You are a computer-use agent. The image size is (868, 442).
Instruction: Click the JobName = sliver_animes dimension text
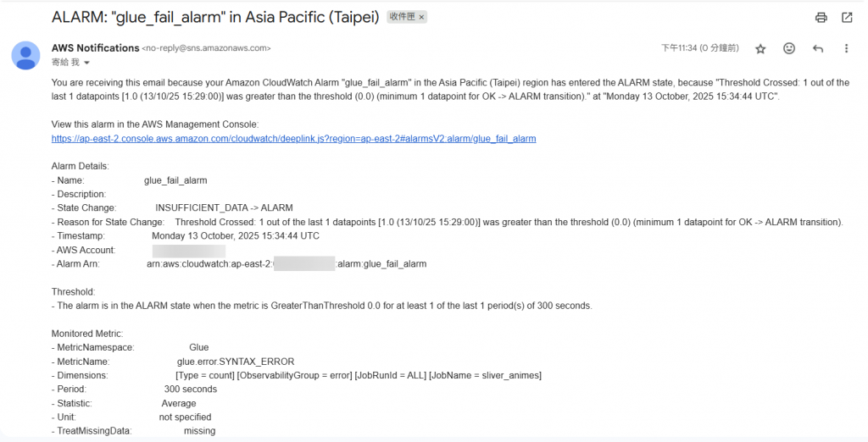[x=485, y=376]
